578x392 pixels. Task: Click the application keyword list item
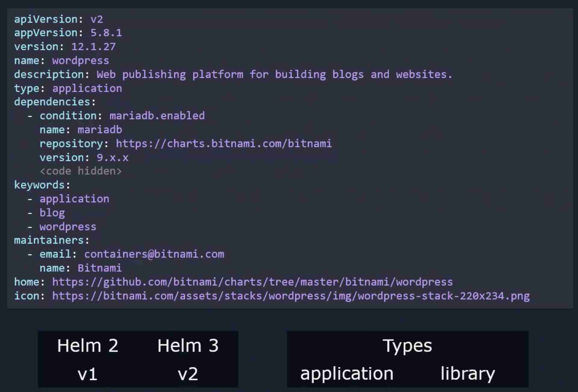tap(74, 199)
